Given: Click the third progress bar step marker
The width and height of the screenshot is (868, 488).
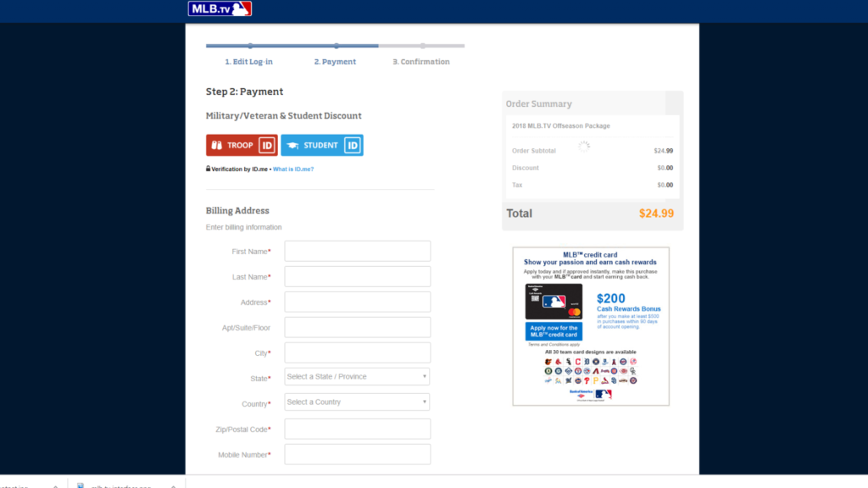Looking at the screenshot, I should click(x=422, y=46).
